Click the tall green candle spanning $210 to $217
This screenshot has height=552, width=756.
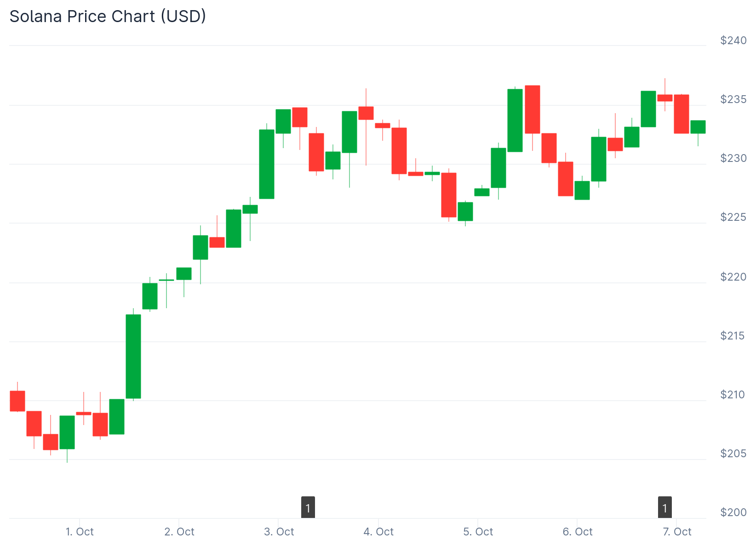click(133, 356)
